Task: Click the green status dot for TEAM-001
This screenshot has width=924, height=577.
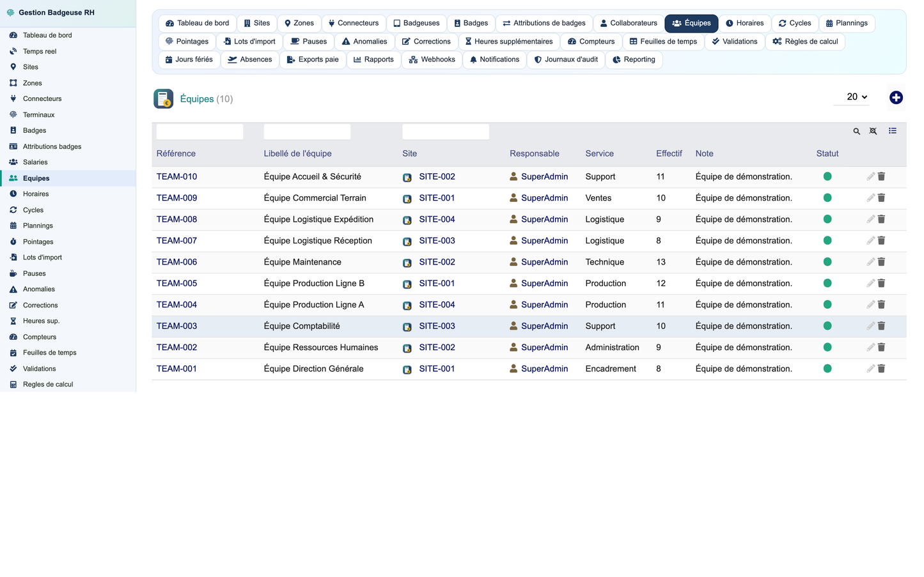Action: tap(827, 369)
